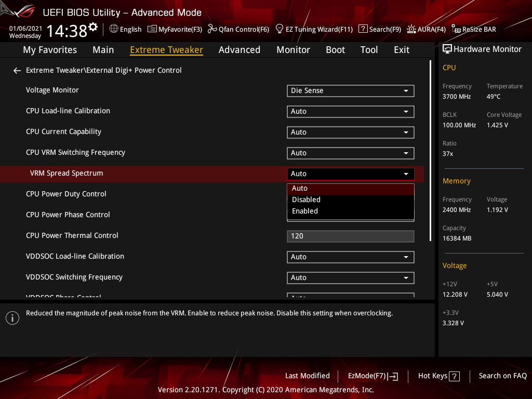Switch to My Favorites tab
The width and height of the screenshot is (532, 399).
[50, 50]
